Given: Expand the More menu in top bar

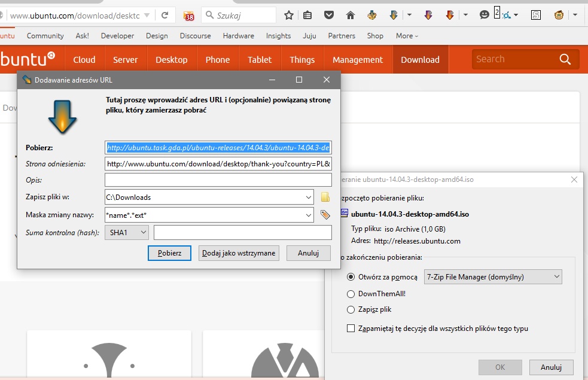Looking at the screenshot, I should [407, 36].
